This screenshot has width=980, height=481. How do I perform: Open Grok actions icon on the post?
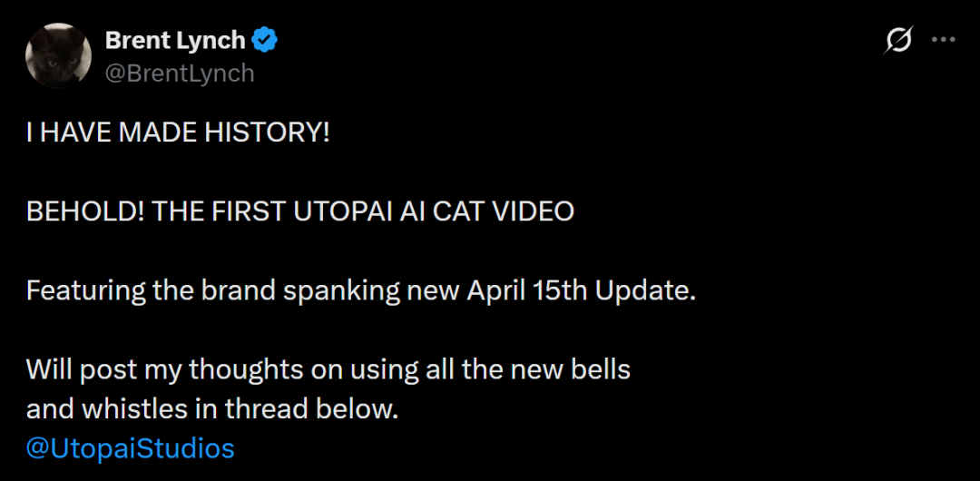coord(898,40)
